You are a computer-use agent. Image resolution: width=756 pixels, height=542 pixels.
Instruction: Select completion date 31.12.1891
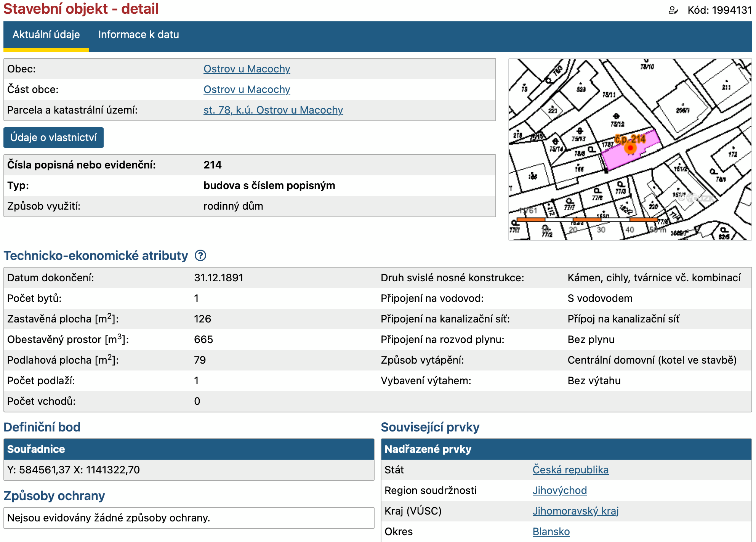click(219, 278)
